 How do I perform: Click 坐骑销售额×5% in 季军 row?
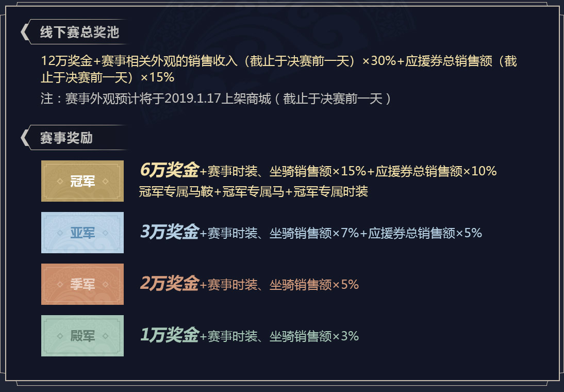314,285
